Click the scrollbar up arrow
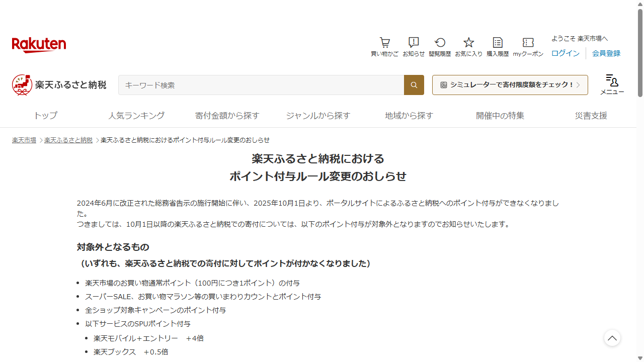This screenshot has height=362, width=644. (640, 4)
